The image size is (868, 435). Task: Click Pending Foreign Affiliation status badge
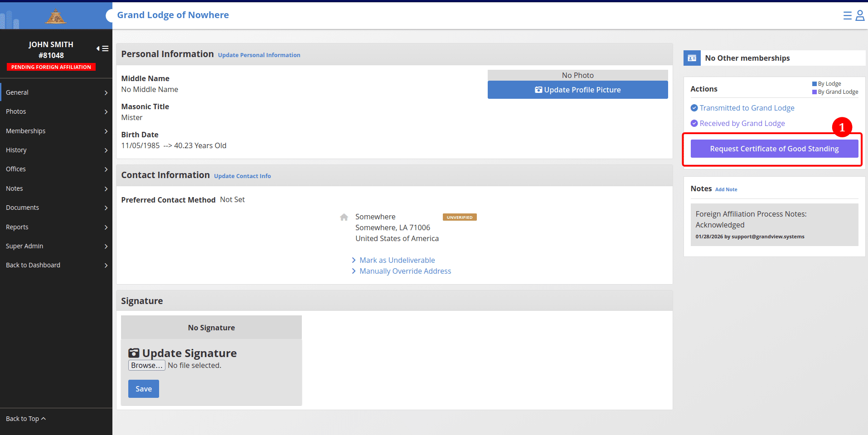pos(51,67)
